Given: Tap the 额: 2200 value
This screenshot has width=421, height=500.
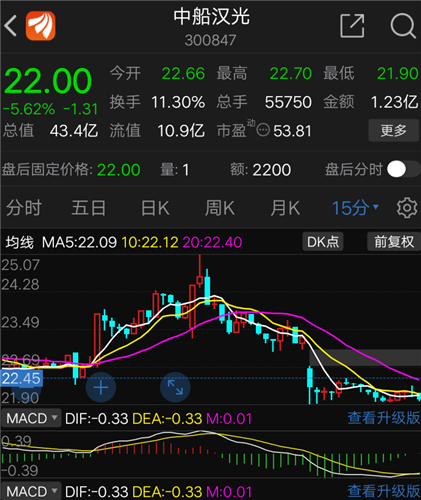Looking at the screenshot, I should [x=272, y=170].
